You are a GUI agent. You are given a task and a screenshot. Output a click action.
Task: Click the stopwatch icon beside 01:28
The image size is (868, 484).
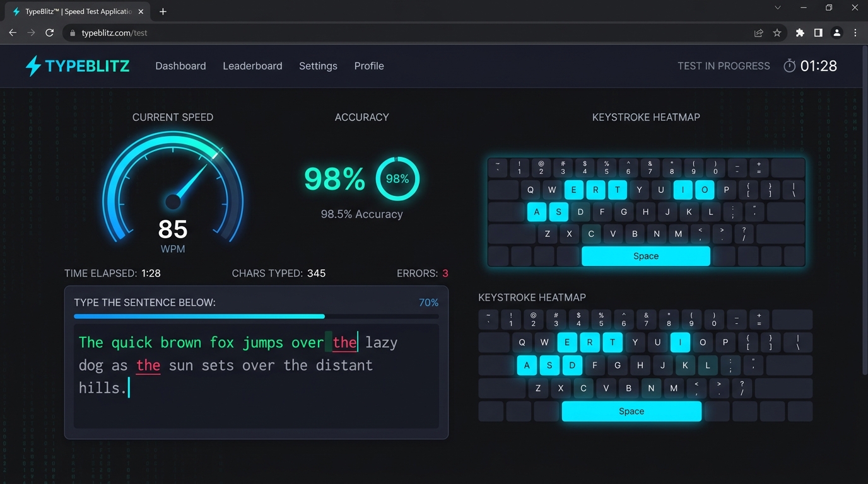tap(789, 66)
